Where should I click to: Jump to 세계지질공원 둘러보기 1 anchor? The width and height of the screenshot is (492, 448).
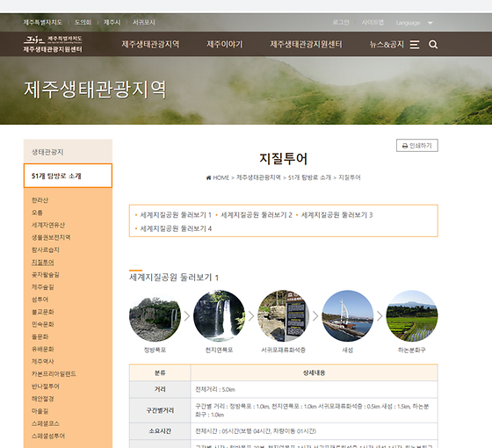(176, 215)
